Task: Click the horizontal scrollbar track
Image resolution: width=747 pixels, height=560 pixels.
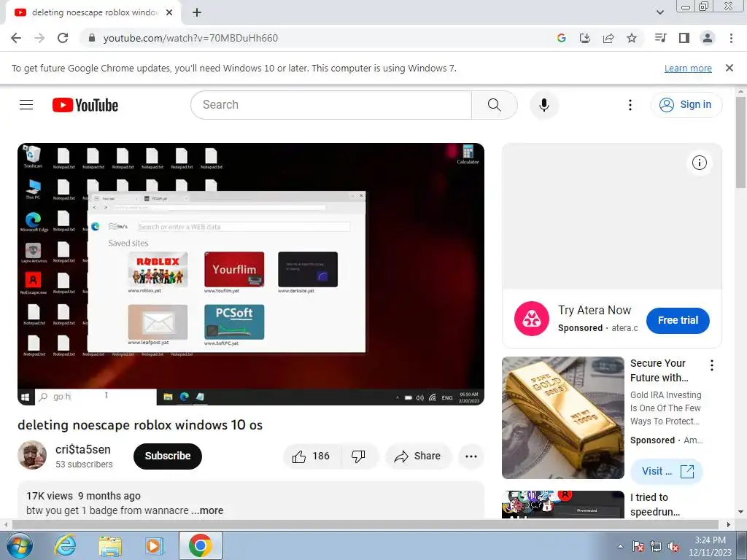Action: (x=365, y=524)
